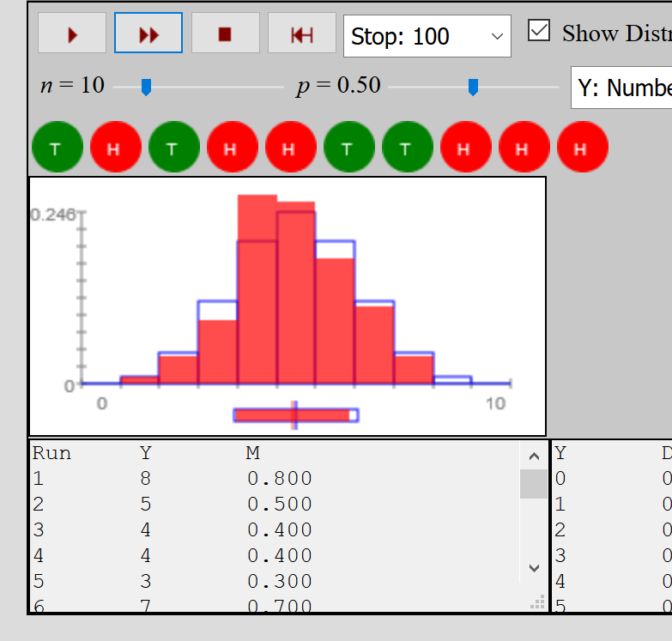Open the Stop: 100 dropdown
The height and width of the screenshot is (641, 672).
427,36
